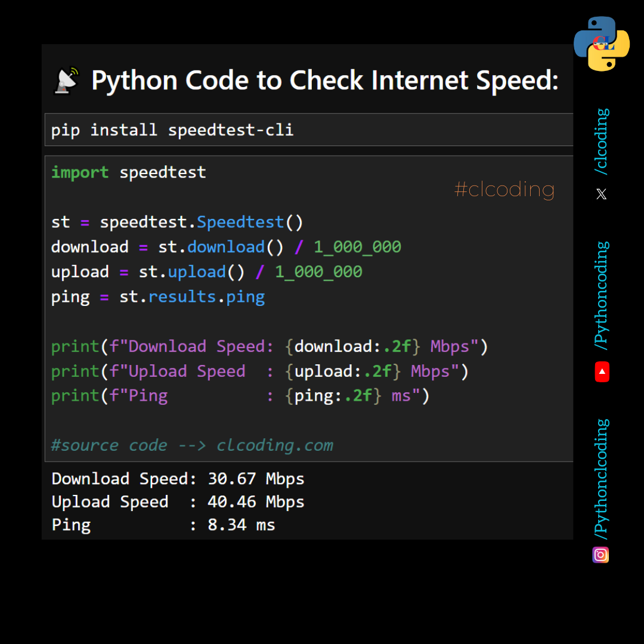Click the red CL monogram inside the logo
Viewport: 644px width, 644px height.
pyautogui.click(x=599, y=43)
